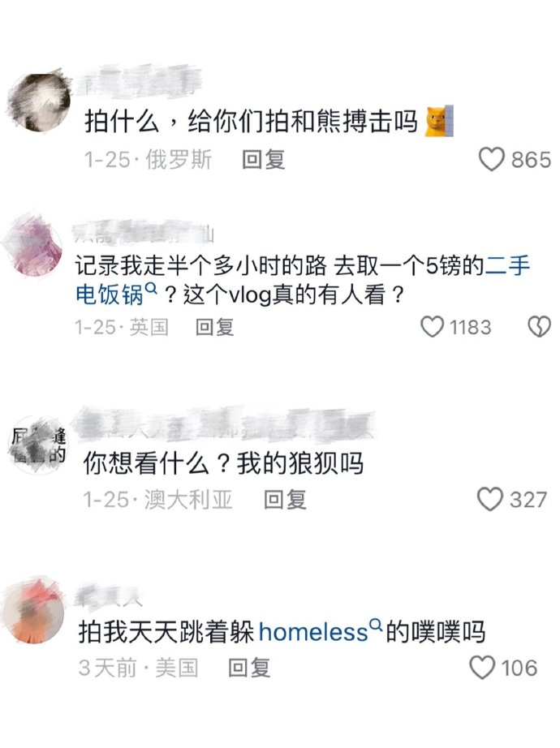560x748 pixels.
Task: Reply to the USA comment
Action: tap(248, 668)
